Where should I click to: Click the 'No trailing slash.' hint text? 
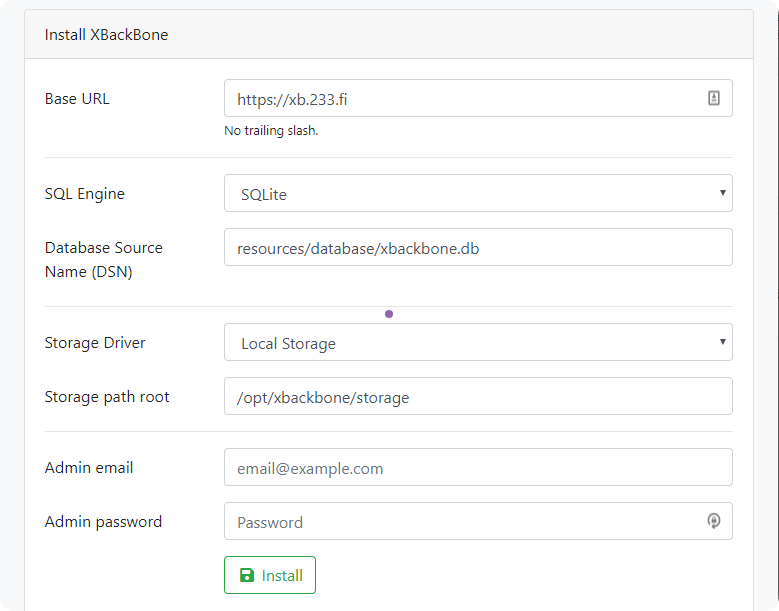tap(271, 131)
